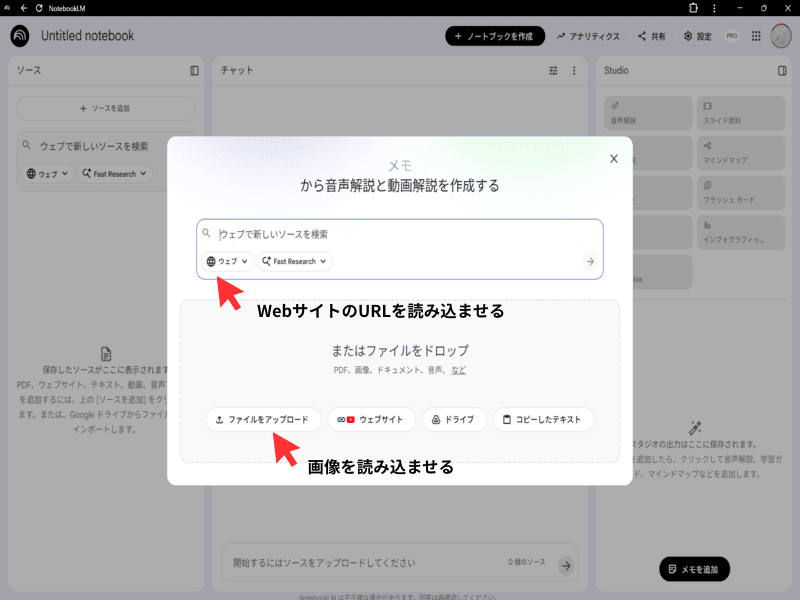
Task: Select the スライド資料 Studio tile
Action: (x=741, y=113)
